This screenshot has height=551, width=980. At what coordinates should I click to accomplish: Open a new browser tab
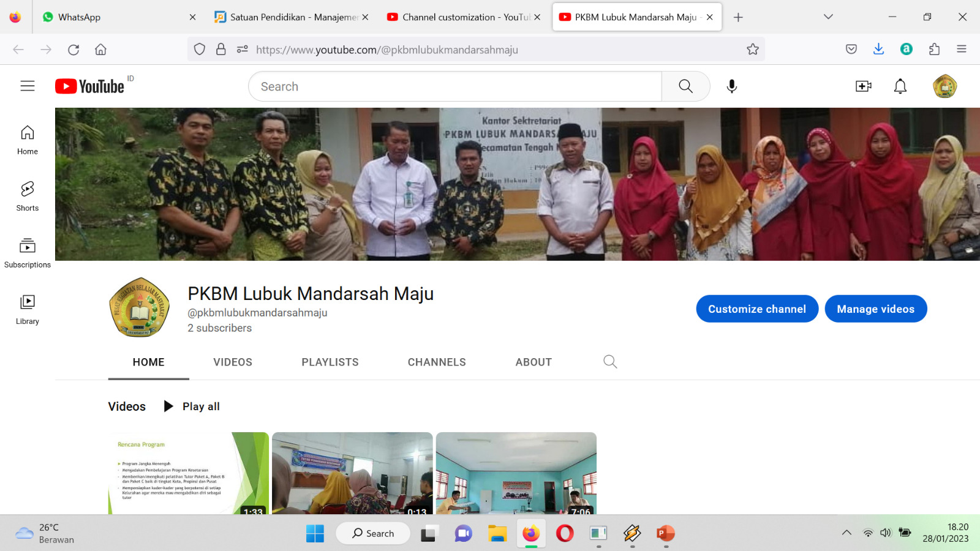pyautogui.click(x=738, y=17)
